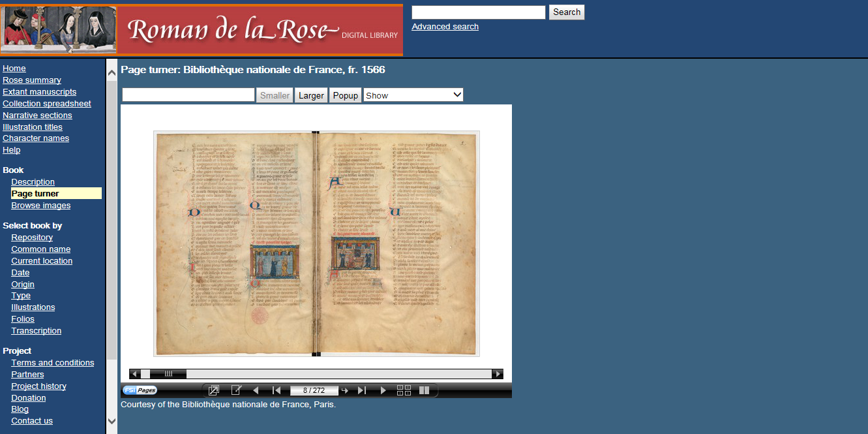The height and width of the screenshot is (434, 868).
Task: Jump to the last page icon
Action: coord(362,390)
